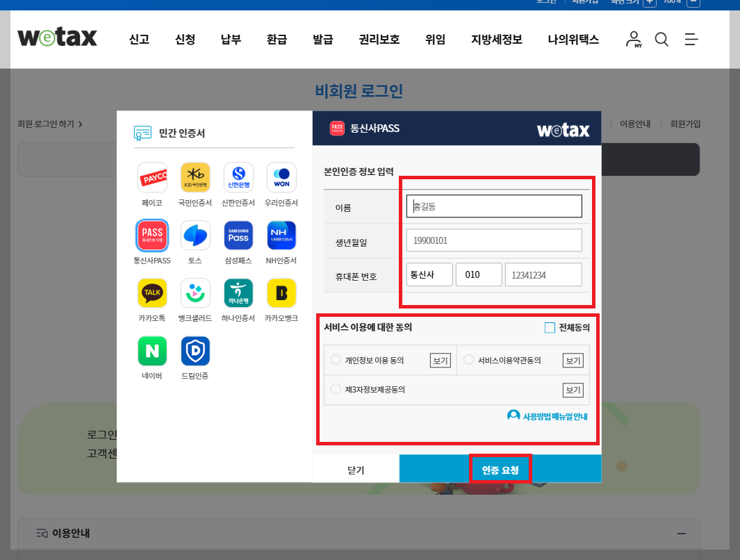Collapse the 이용안내 section
Viewport: 740px width, 560px height.
(x=682, y=534)
